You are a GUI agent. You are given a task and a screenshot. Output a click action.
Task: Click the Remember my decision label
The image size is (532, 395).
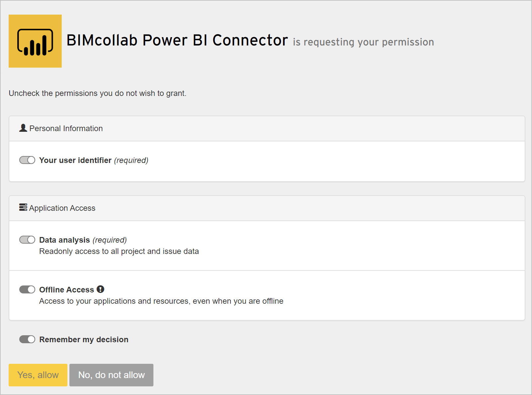84,340
